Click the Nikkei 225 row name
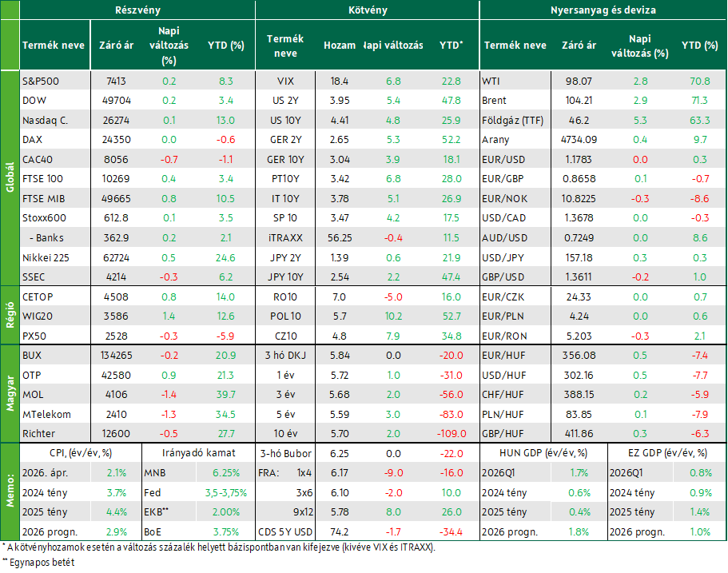Viewport: 728px width, 573px height. click(46, 257)
